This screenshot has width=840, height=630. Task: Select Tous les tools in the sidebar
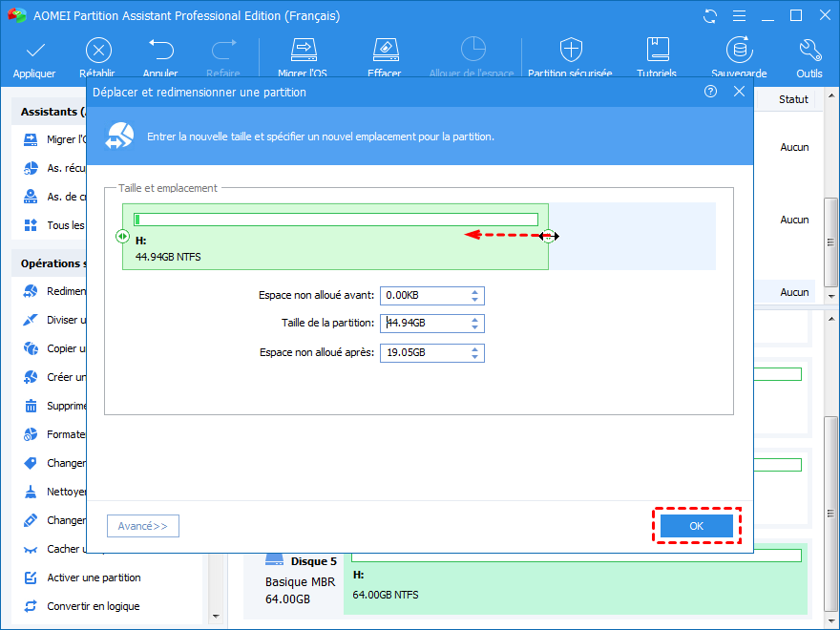54,225
